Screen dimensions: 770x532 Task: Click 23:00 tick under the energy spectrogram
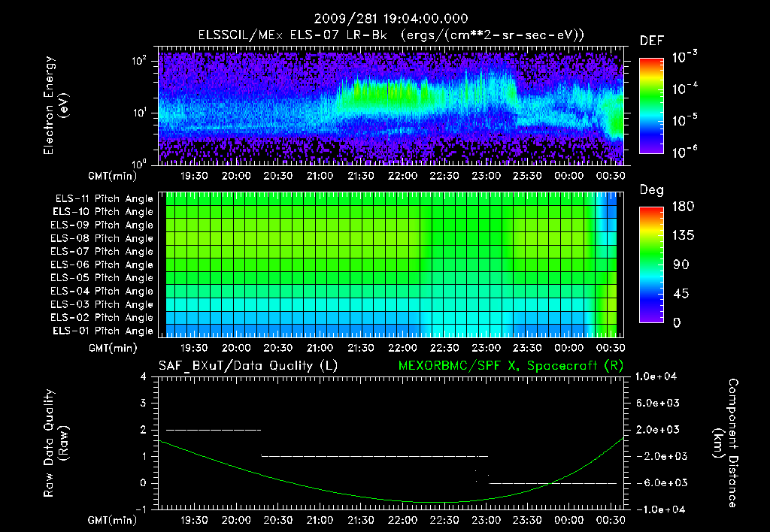coord(487,176)
